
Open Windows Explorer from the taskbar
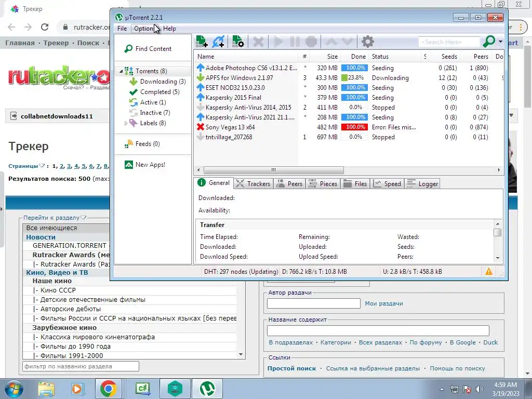pos(46,389)
